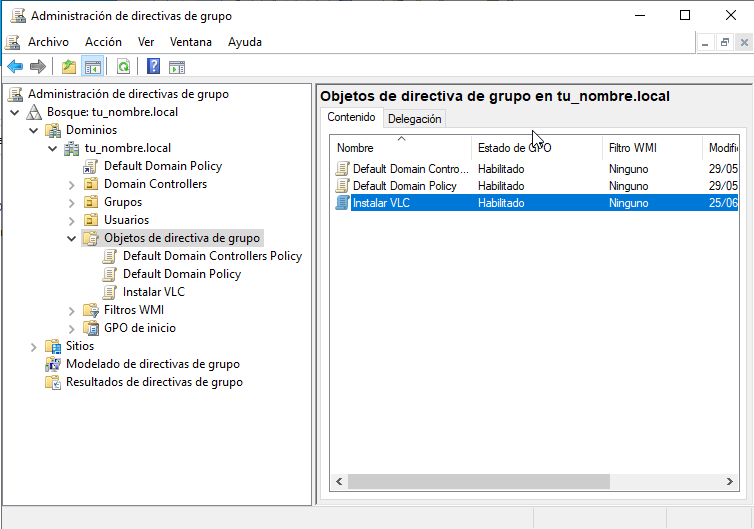Viewport: 754px width, 529px height.
Task: Expand the GPO de inicio node
Action: tap(72, 329)
